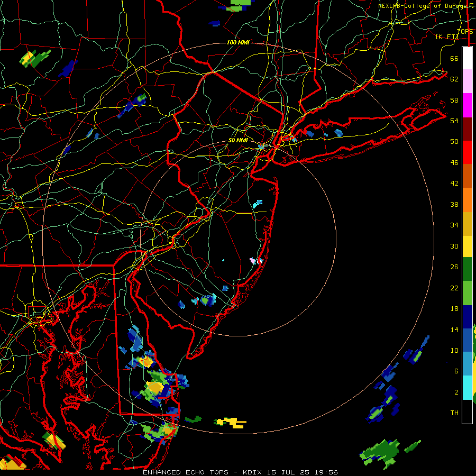Click the "TOPS" legend heading
The image size is (476, 476).
coord(465,32)
